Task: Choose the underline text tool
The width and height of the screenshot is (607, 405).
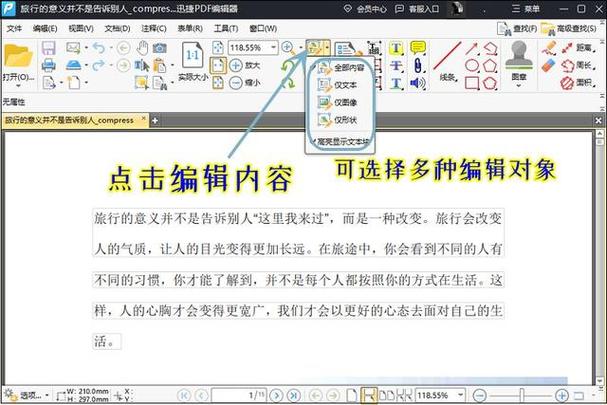Action: point(396,83)
